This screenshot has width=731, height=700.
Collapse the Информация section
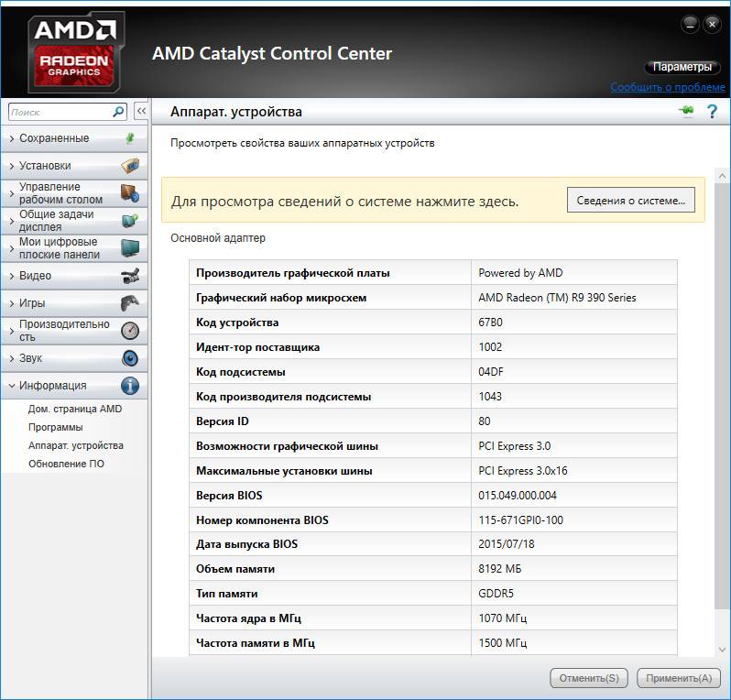click(x=52, y=386)
